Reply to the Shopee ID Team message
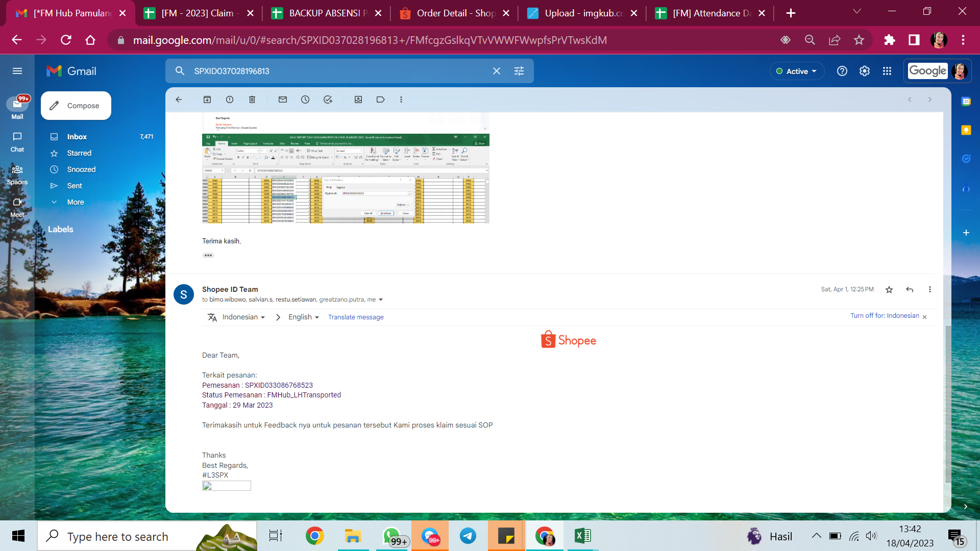The height and width of the screenshot is (551, 980). (x=910, y=289)
